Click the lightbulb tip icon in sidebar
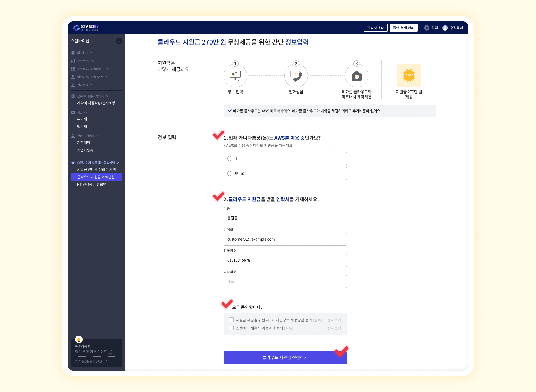 pos(79,339)
